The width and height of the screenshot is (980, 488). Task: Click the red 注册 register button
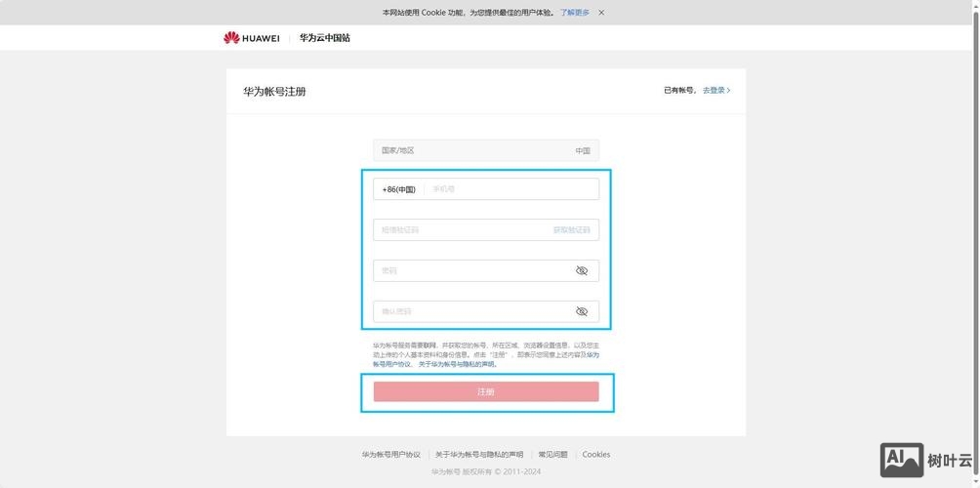[x=486, y=391]
